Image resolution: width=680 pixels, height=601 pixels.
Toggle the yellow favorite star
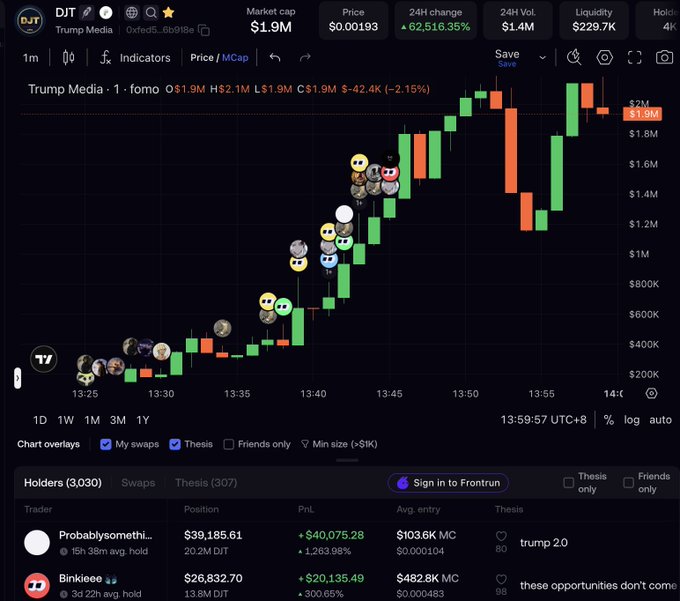click(x=168, y=13)
